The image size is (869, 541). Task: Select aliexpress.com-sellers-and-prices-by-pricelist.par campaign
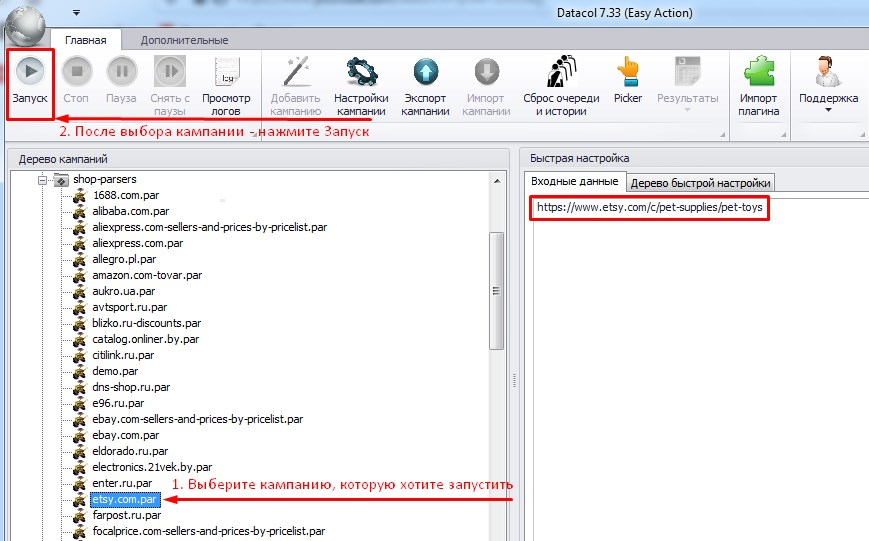click(209, 227)
